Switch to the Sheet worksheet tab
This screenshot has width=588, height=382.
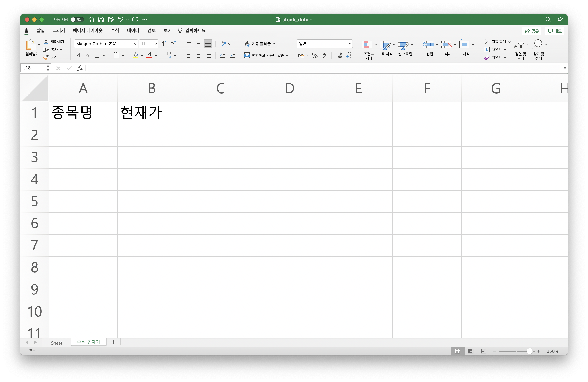coord(56,343)
